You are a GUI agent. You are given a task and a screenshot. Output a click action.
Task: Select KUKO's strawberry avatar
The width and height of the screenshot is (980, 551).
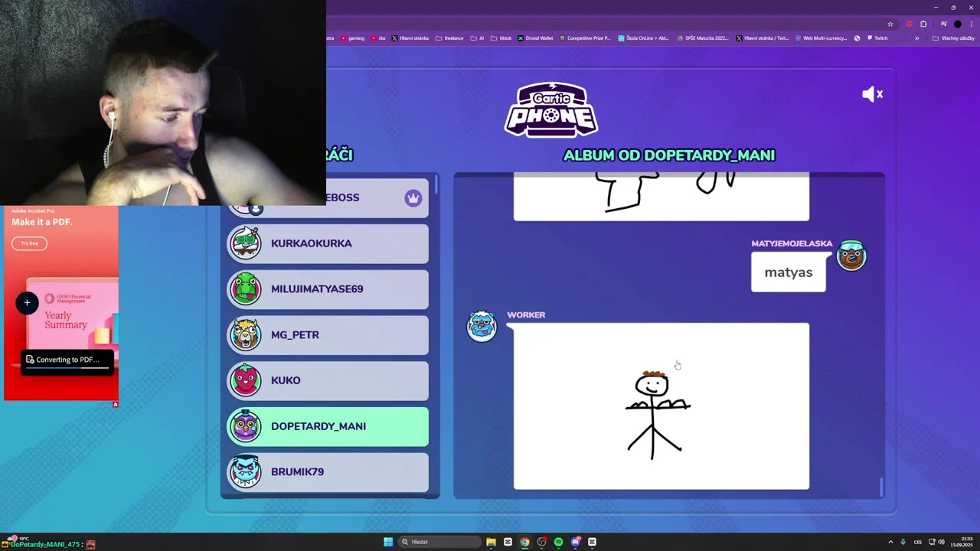(246, 380)
